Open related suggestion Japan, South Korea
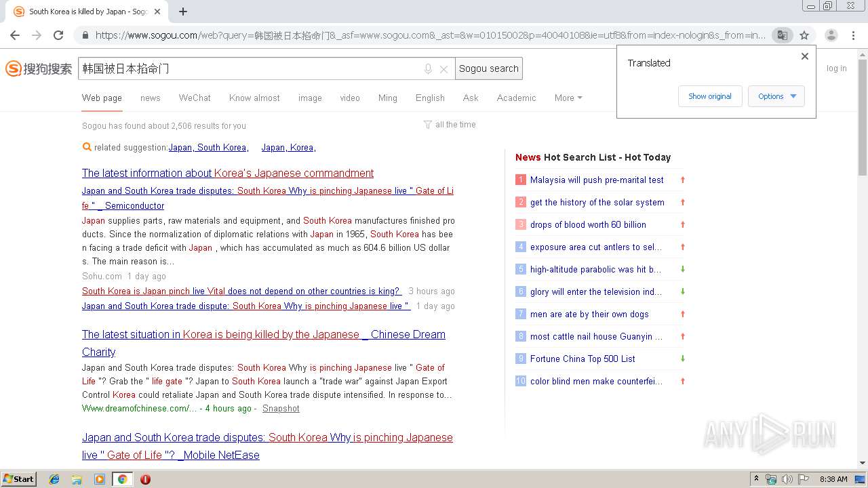This screenshot has height=488, width=868. (x=209, y=147)
